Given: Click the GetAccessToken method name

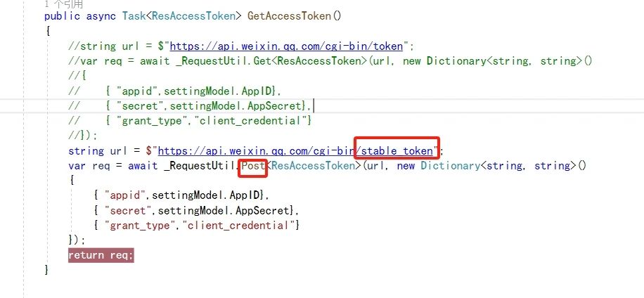Looking at the screenshot, I should tap(289, 16).
